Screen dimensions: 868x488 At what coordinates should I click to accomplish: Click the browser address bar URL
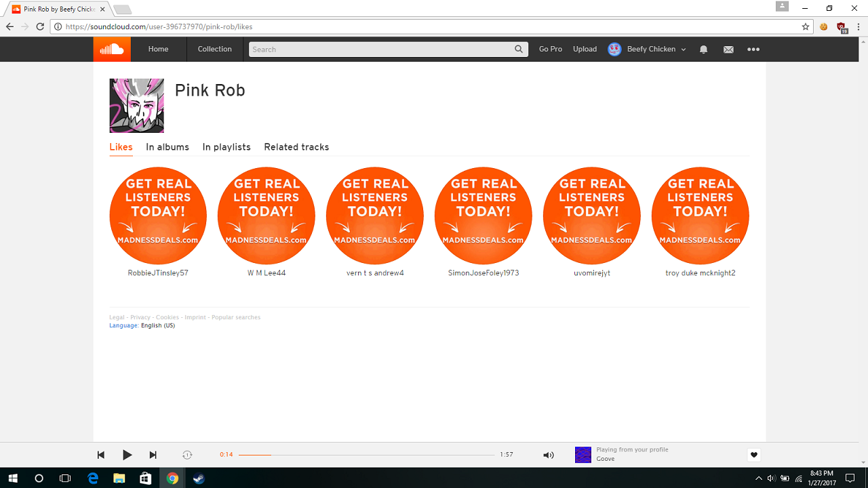[x=159, y=26]
